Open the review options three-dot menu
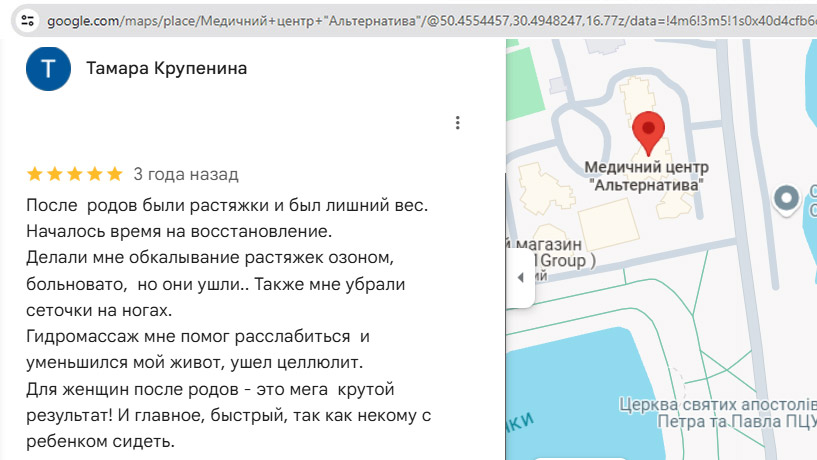 pyautogui.click(x=457, y=123)
